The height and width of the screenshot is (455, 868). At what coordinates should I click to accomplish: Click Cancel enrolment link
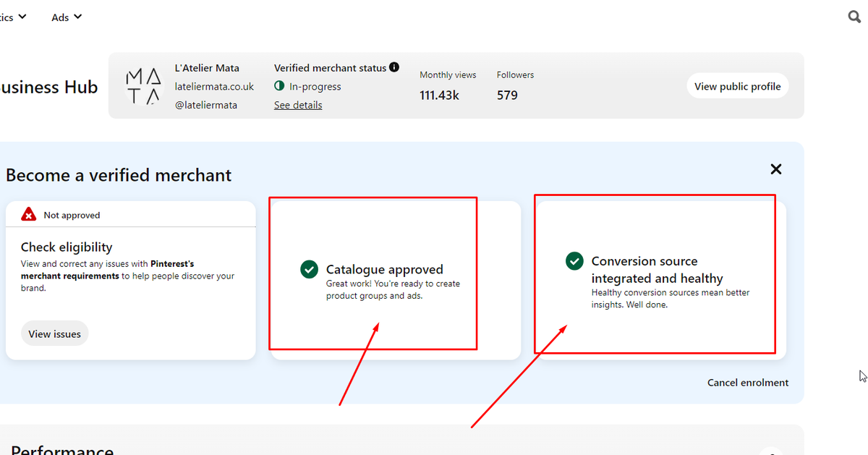point(748,383)
